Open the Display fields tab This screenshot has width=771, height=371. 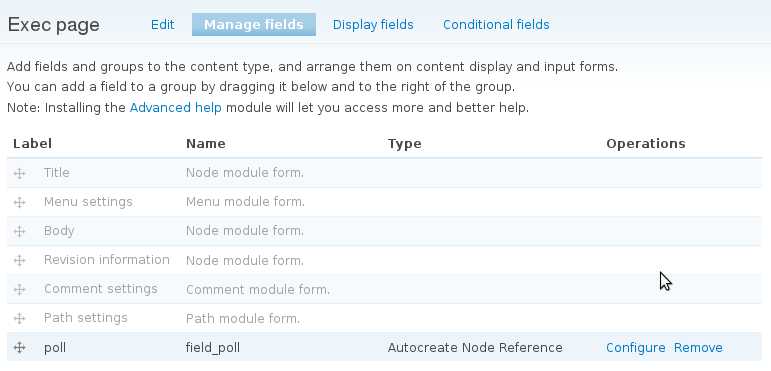click(x=373, y=25)
